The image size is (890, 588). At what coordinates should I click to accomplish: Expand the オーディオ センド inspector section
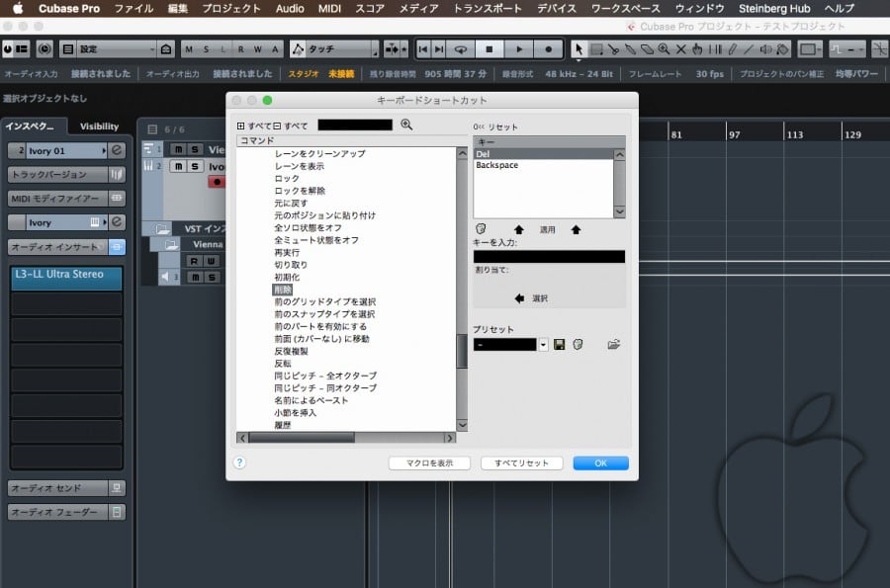[58, 487]
